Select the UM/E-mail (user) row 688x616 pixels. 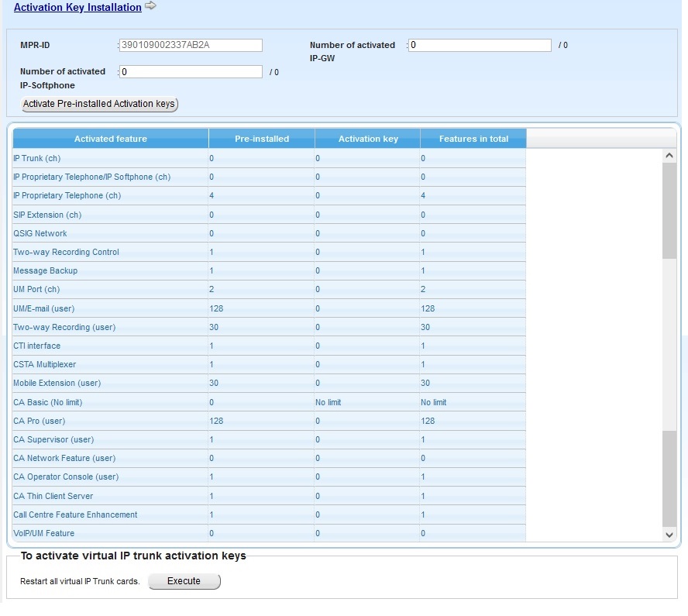[x=270, y=308]
